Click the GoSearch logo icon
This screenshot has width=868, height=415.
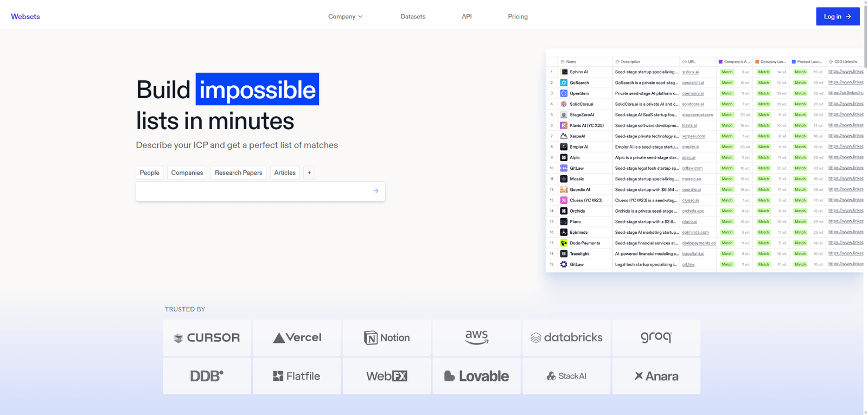point(564,82)
